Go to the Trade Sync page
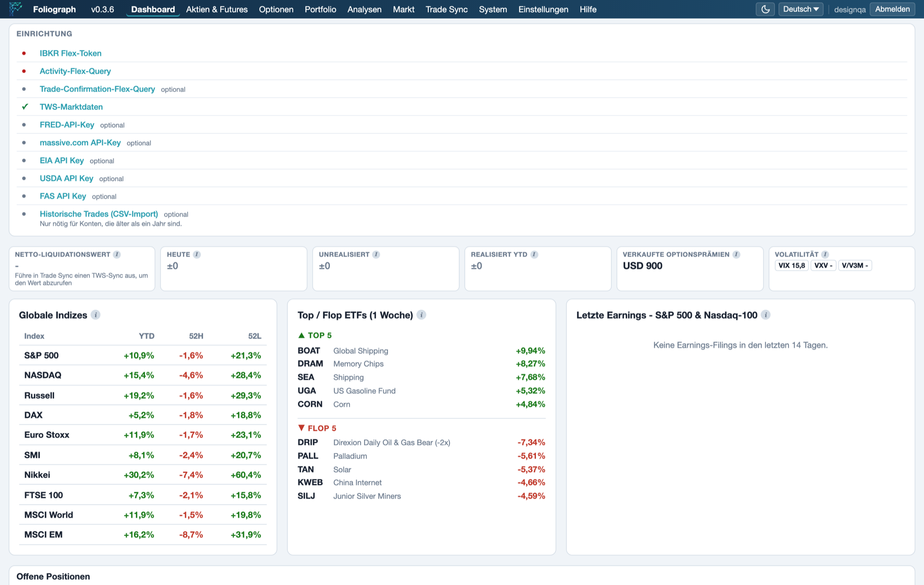 [446, 9]
